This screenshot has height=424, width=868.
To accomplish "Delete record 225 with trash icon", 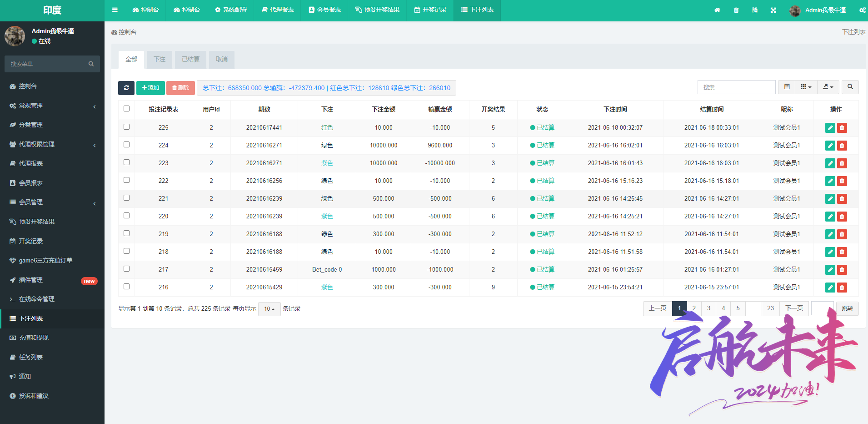I will 842,128.
